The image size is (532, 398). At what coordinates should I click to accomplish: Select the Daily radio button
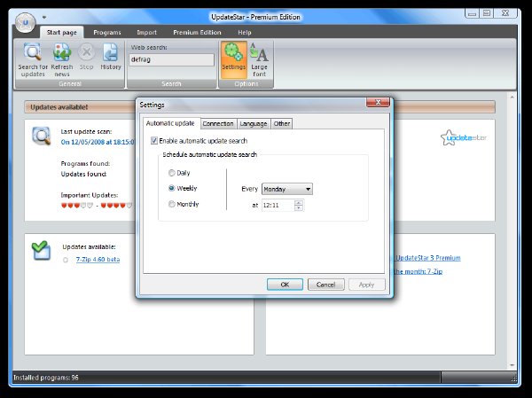[x=172, y=173]
